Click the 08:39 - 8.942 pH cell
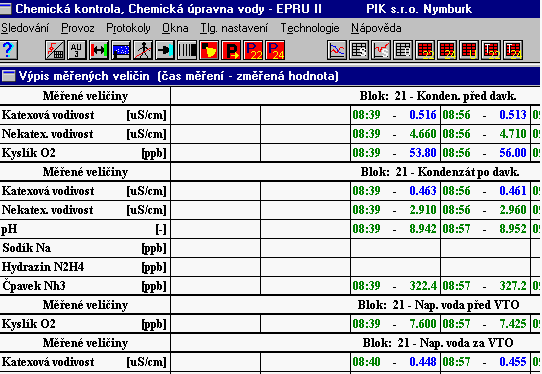Screen dimensions: 542x374 pos(395,229)
